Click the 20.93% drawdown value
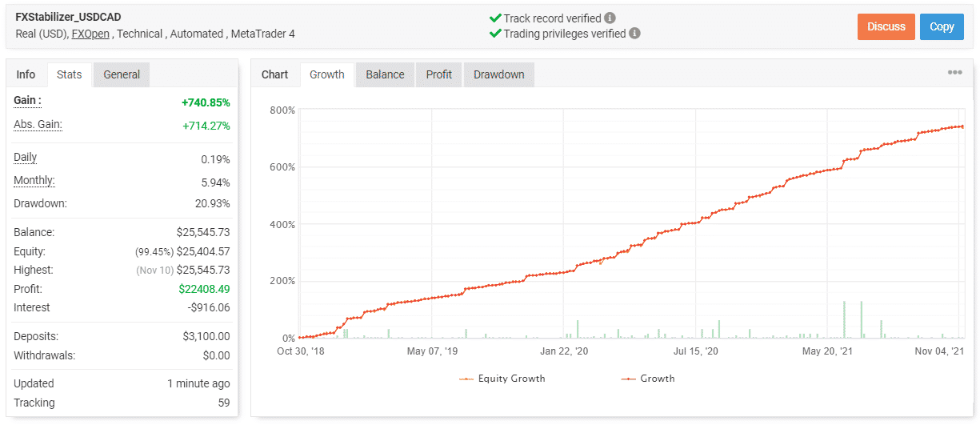Image resolution: width=980 pixels, height=425 pixels. click(211, 204)
